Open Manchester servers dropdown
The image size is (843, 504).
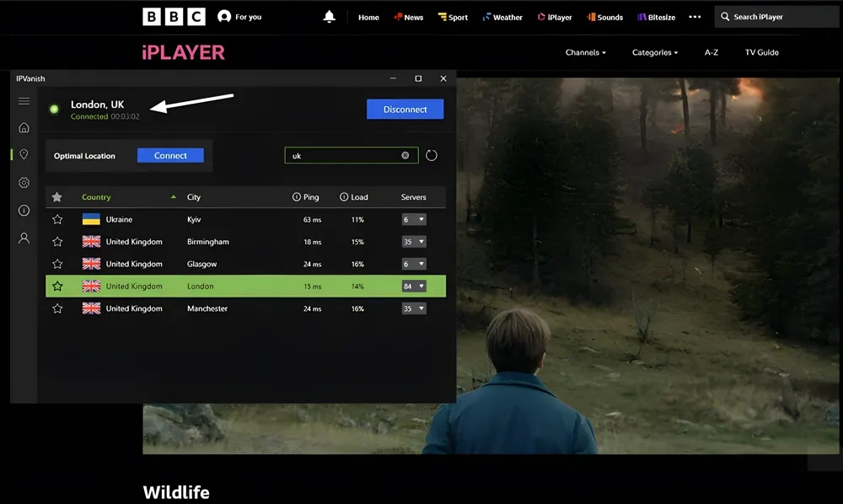pyautogui.click(x=414, y=308)
